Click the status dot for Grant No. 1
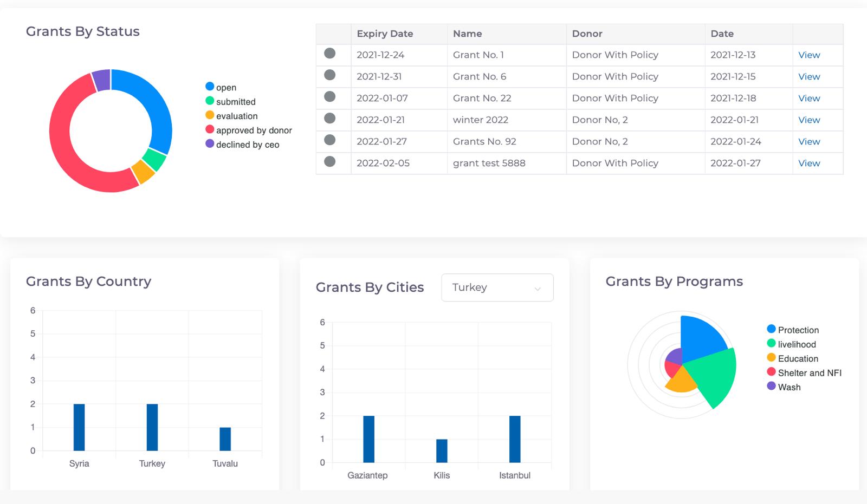Screen dimensions: 867x504 pos(329,54)
